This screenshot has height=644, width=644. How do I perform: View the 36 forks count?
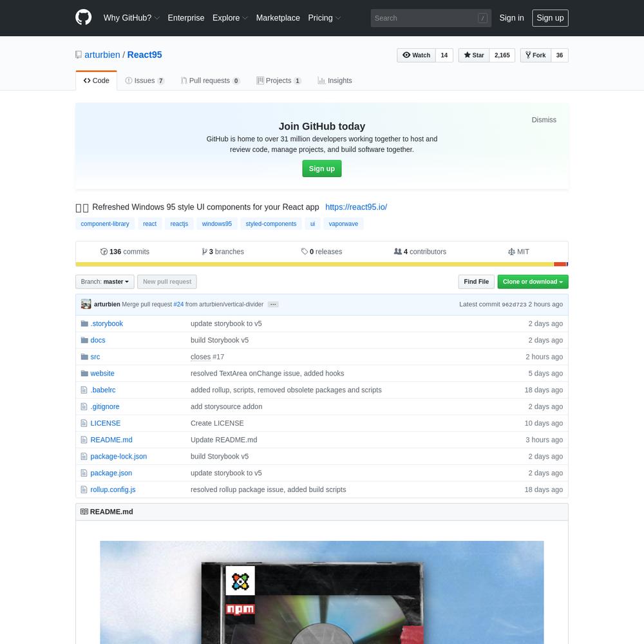click(560, 55)
